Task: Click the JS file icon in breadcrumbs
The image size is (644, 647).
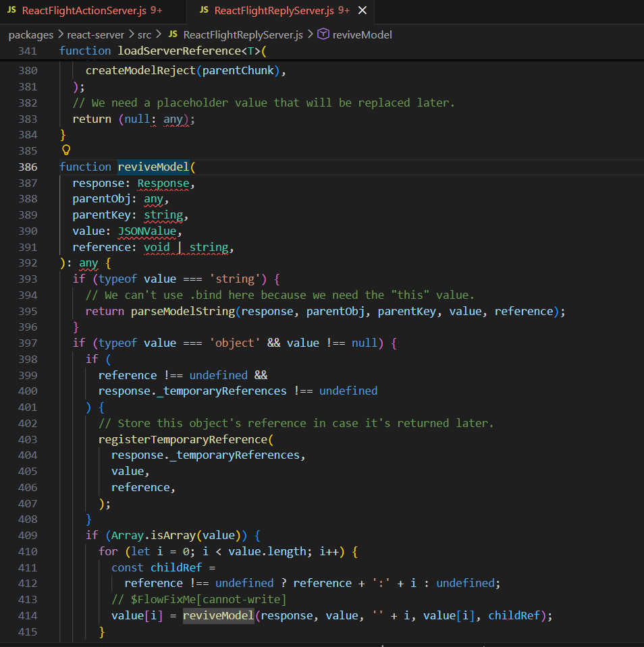Action: (173, 34)
